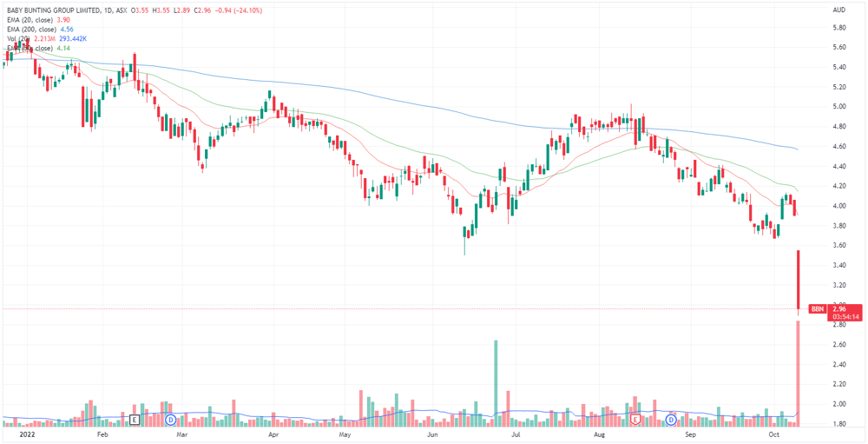This screenshot has height=444, width=868.
Task: Click the 4.60 price axis label
Action: (838, 146)
